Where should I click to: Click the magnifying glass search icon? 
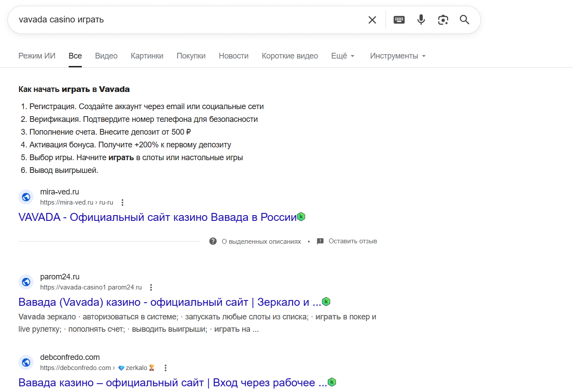pos(464,19)
